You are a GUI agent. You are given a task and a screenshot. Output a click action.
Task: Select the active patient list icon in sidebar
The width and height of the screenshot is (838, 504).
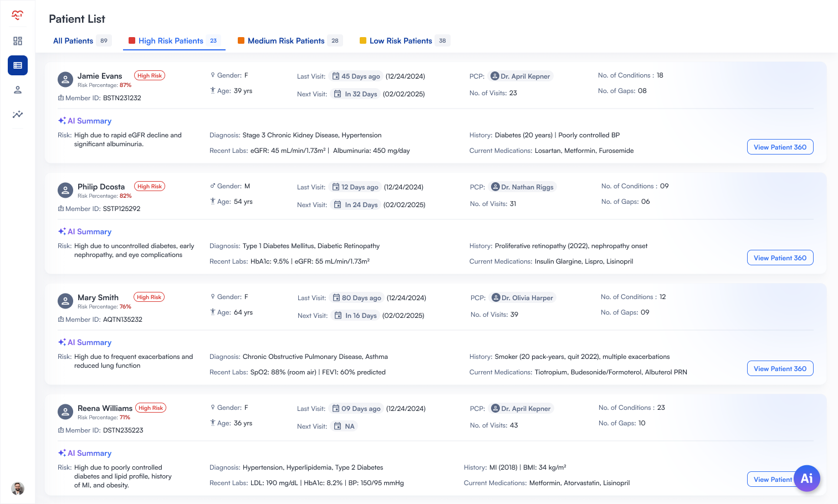(x=17, y=65)
